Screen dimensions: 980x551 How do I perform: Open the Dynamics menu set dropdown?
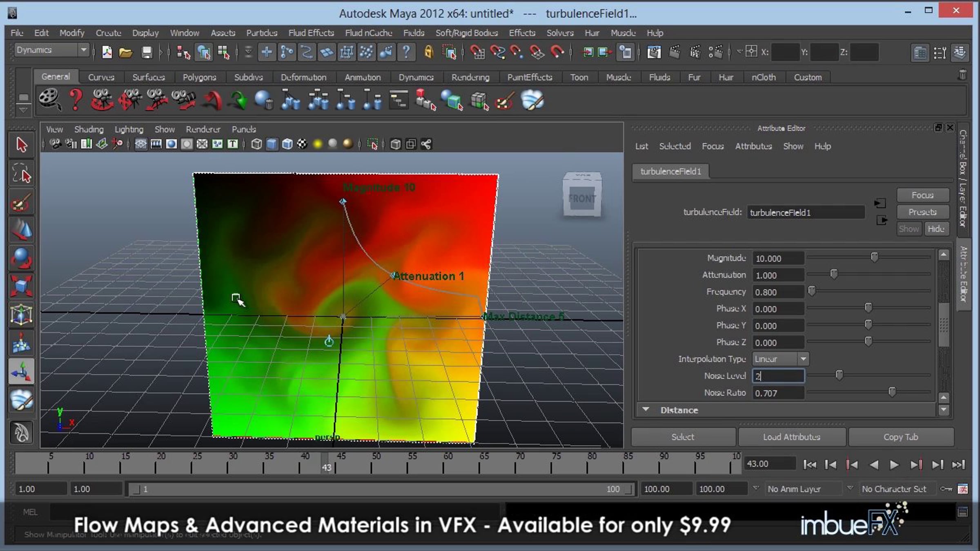pos(51,50)
